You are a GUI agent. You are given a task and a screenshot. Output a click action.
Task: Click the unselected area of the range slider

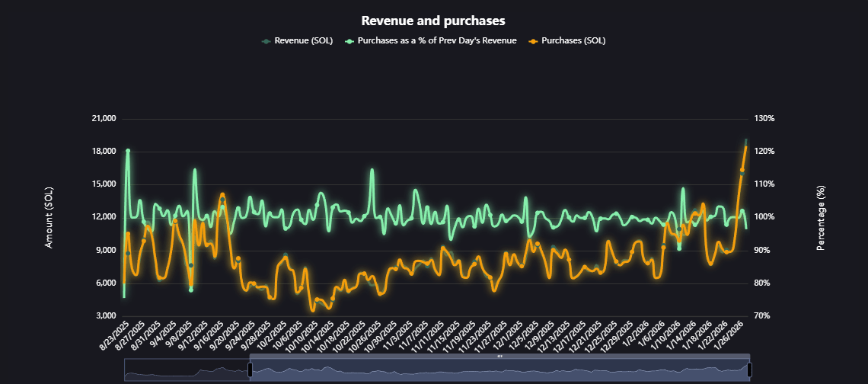[x=187, y=371]
